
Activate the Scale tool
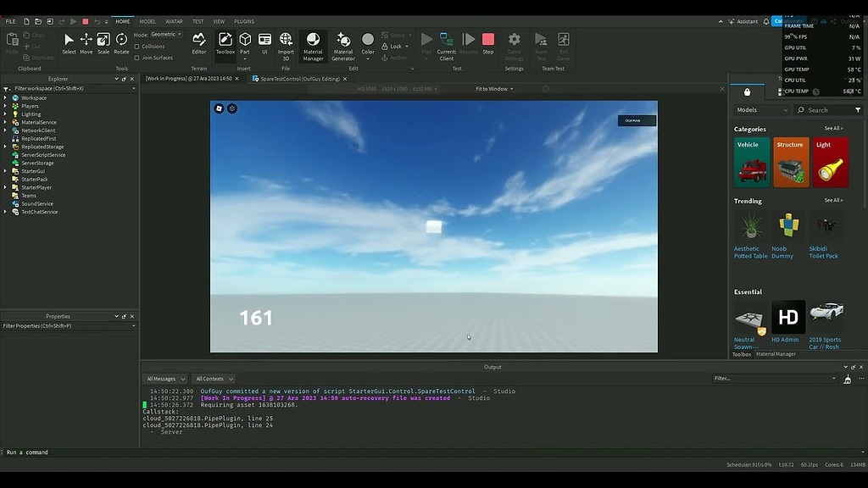pyautogui.click(x=103, y=44)
